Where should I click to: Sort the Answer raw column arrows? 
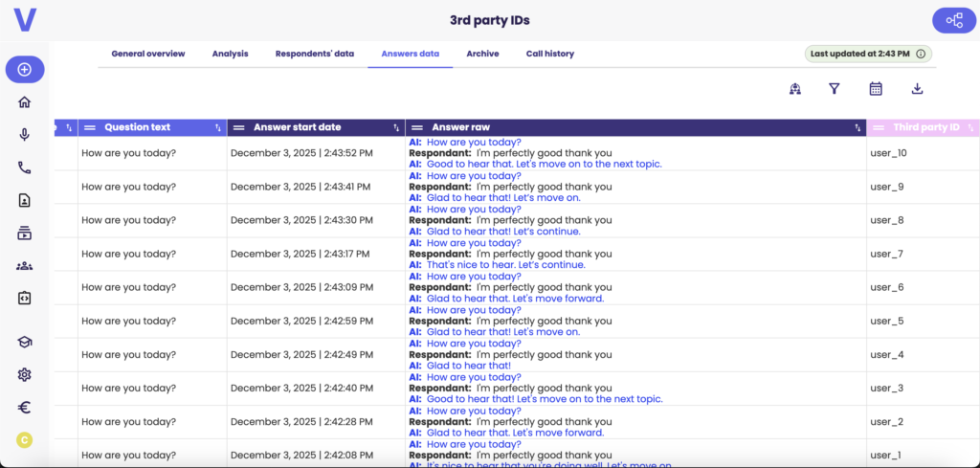coord(857,127)
